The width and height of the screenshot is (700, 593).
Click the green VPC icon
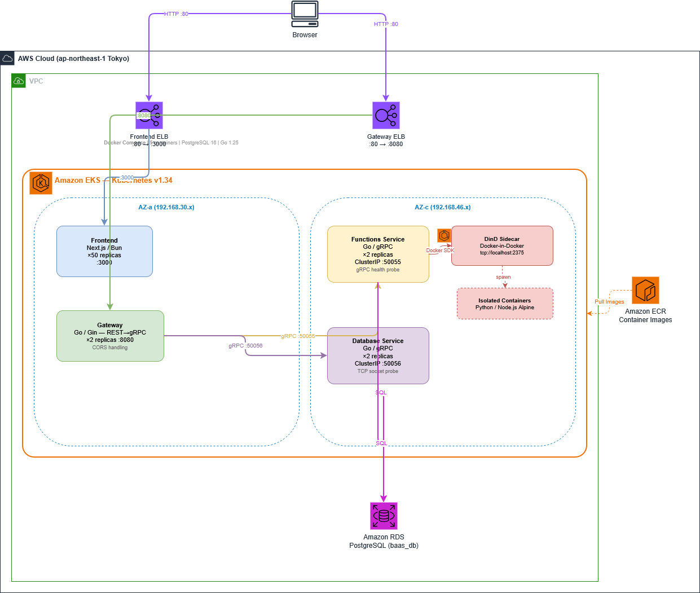(19, 81)
